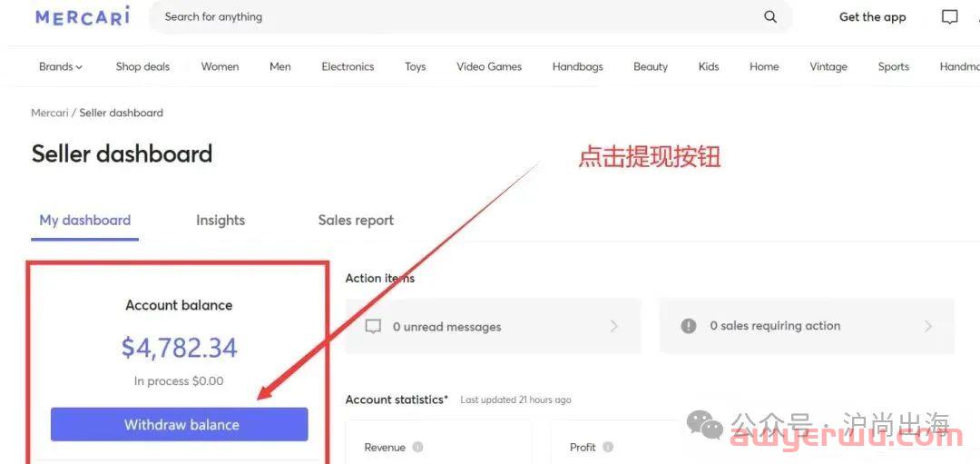Click the 0 unread messages card
980x464 pixels.
click(x=493, y=326)
